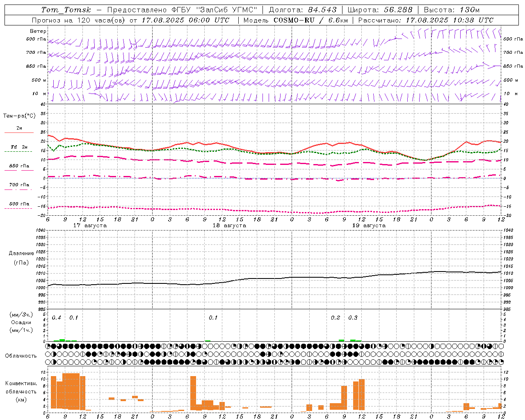Click the "Давление" pressure panel label

(x=21, y=253)
